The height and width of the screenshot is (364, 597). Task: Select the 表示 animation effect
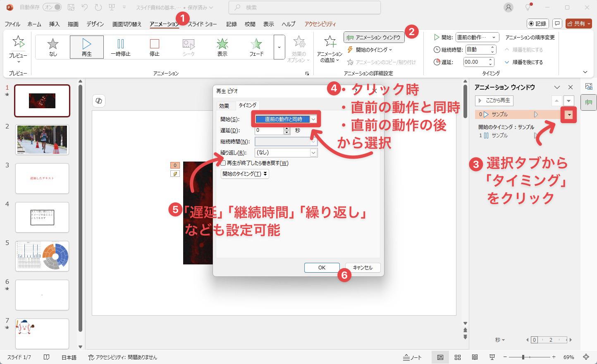coord(222,47)
